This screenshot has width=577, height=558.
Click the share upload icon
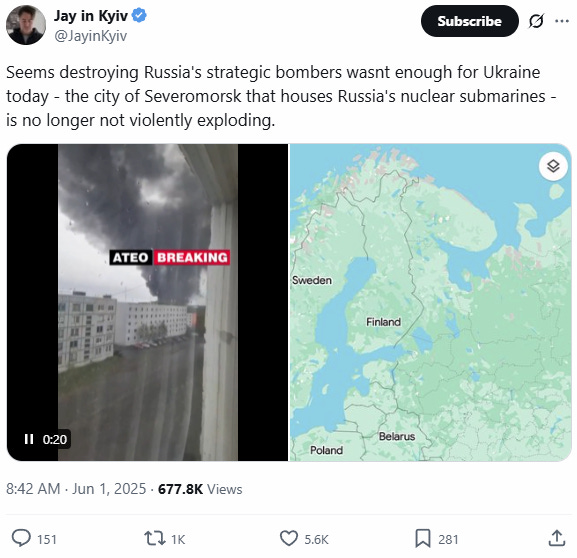click(556, 538)
